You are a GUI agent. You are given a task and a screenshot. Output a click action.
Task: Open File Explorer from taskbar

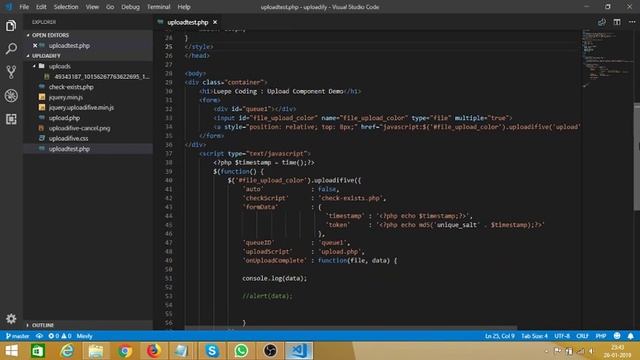[x=96, y=351]
